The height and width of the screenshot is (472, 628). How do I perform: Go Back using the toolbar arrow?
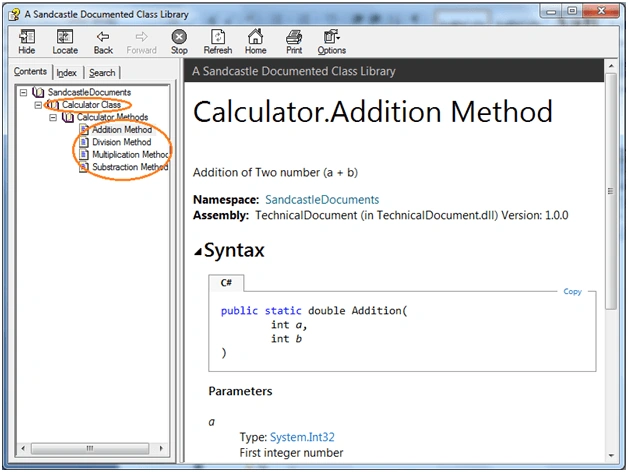[103, 42]
